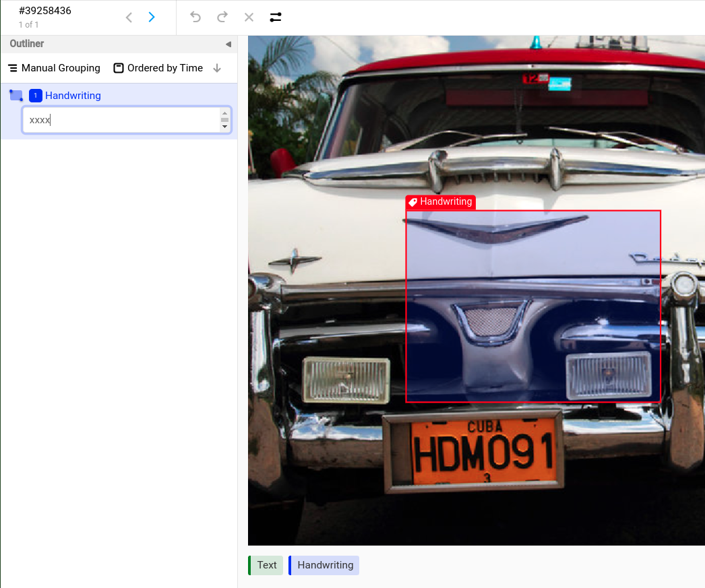Click the rectangle region icon in Outliner
This screenshot has height=588, width=705.
(16, 96)
